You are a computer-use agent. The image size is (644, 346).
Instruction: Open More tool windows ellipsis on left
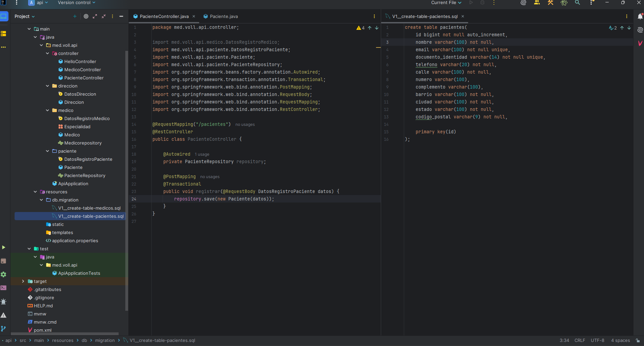click(x=4, y=47)
